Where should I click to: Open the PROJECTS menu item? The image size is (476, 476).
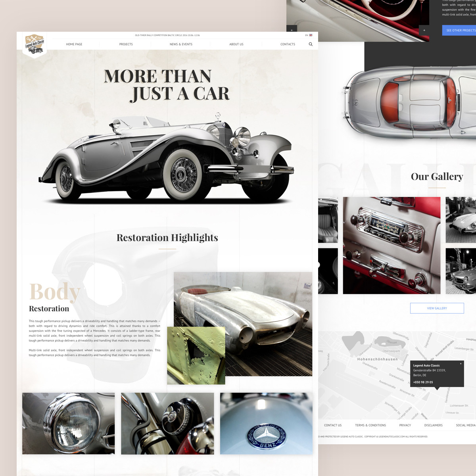tap(126, 44)
